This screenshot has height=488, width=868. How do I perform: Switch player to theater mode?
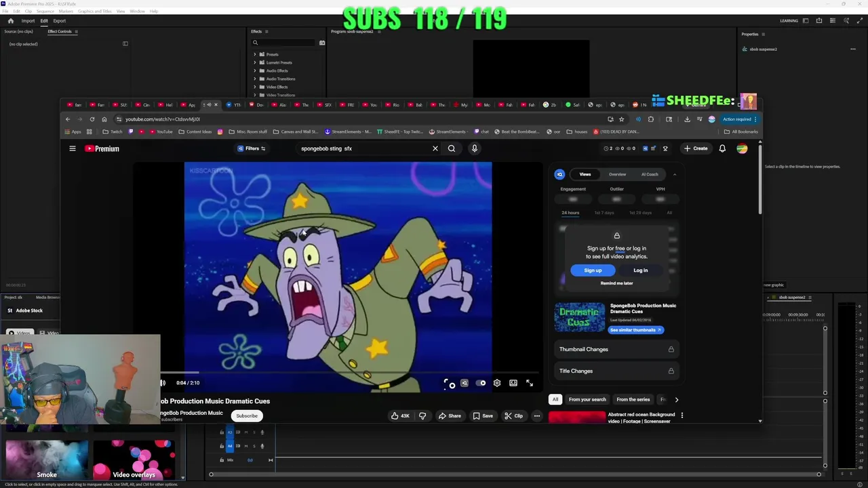coord(513,383)
